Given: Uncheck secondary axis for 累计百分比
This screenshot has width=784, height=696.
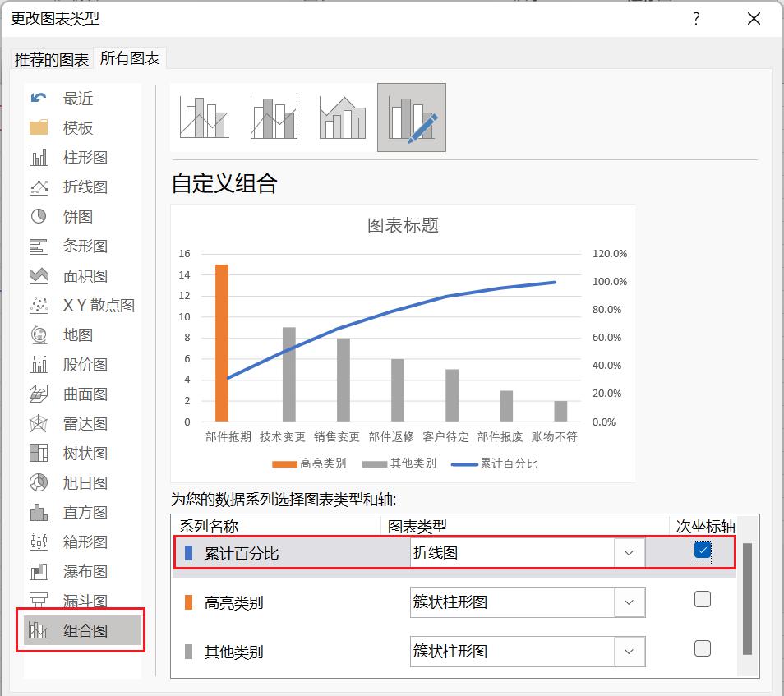Looking at the screenshot, I should tap(703, 550).
